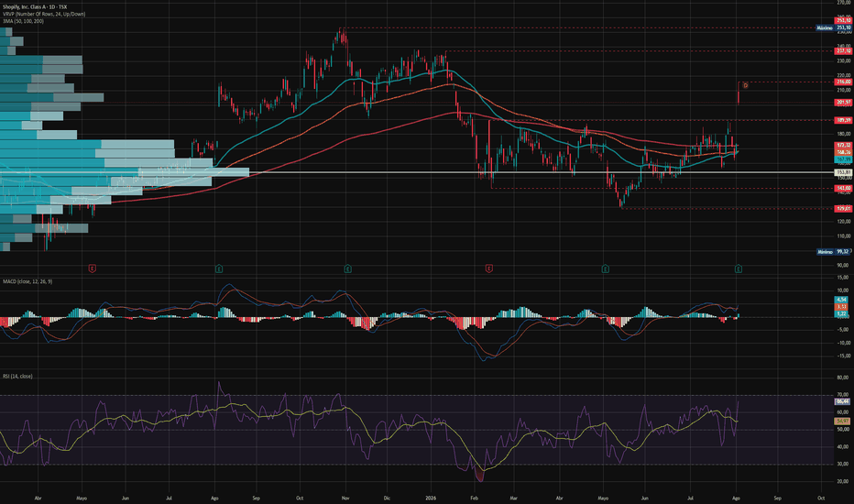This screenshot has height=504, width=854.
Task: Click the red 189,39 price level label
Action: click(843, 120)
